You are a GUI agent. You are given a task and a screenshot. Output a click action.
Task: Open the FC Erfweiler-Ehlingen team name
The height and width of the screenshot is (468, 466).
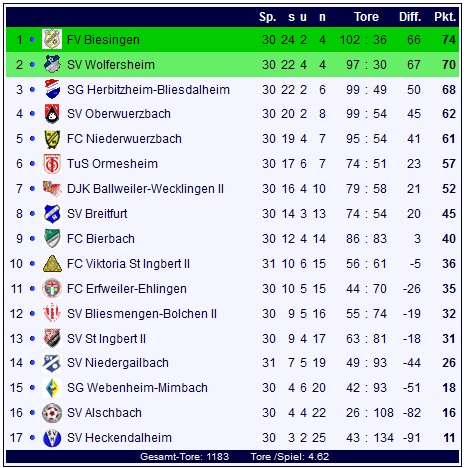pyautogui.click(x=127, y=289)
